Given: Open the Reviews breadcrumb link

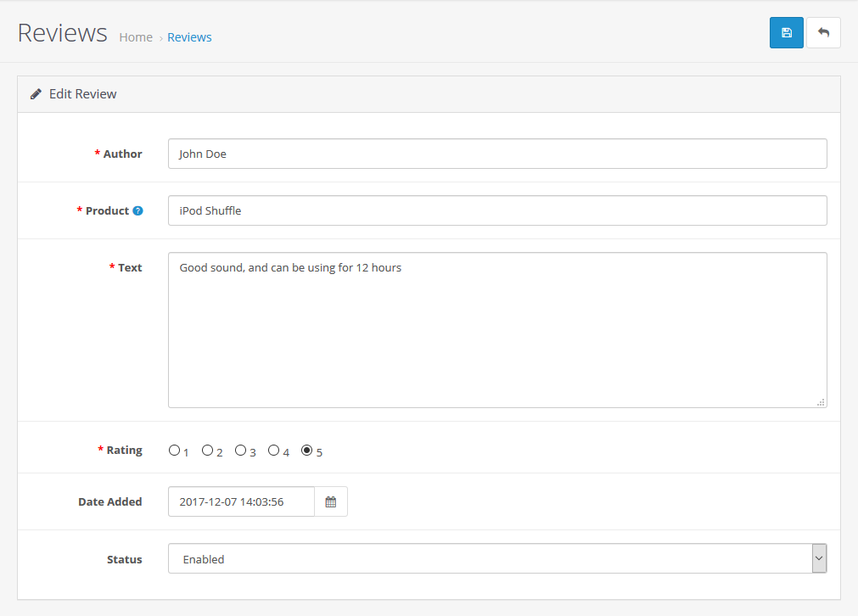Looking at the screenshot, I should coord(189,37).
